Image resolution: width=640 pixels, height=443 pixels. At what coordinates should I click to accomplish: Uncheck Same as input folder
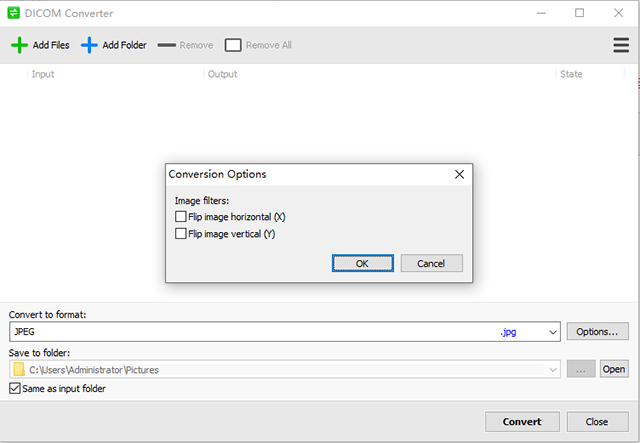(15, 389)
